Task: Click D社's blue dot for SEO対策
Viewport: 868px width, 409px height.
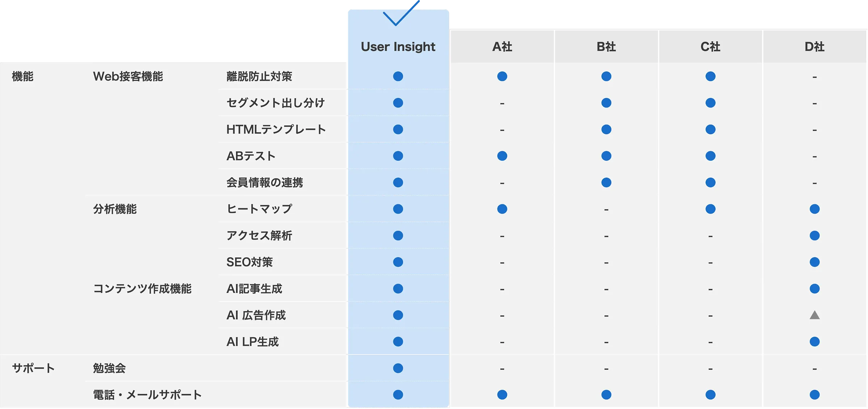Action: coord(814,262)
